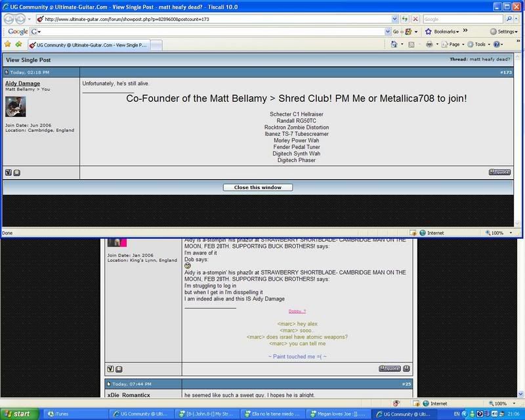
Task: Switch to iTunes from the taskbar
Action: click(x=75, y=414)
